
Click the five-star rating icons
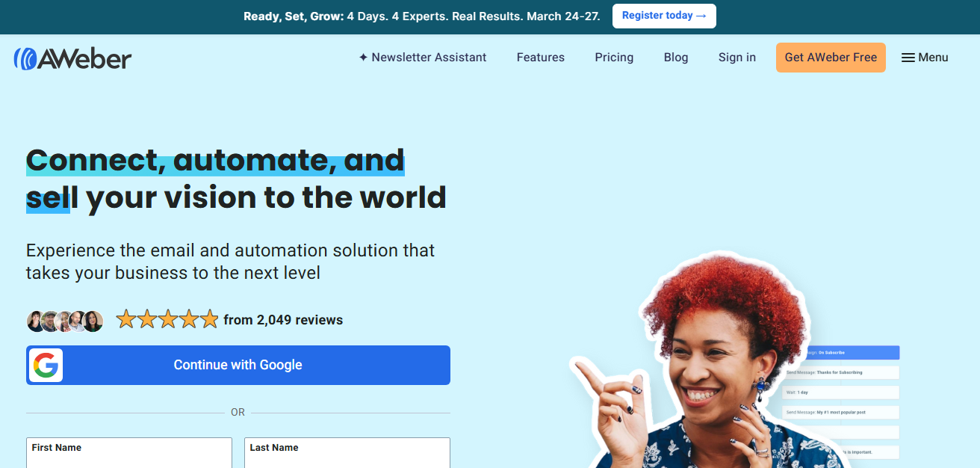click(x=167, y=320)
